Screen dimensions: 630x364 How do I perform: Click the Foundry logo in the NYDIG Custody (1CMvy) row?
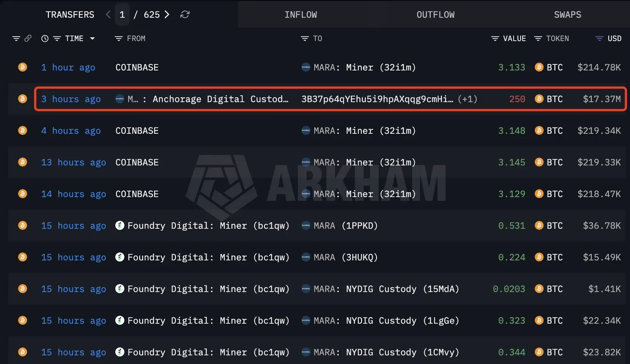(120, 352)
